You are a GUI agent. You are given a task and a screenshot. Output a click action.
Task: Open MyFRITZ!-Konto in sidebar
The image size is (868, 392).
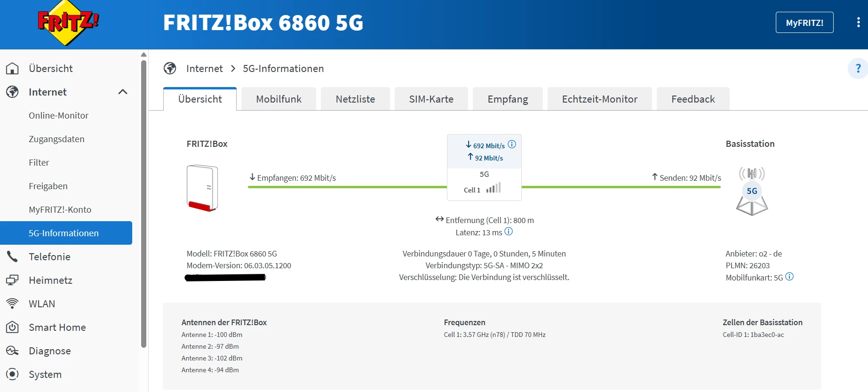click(60, 210)
